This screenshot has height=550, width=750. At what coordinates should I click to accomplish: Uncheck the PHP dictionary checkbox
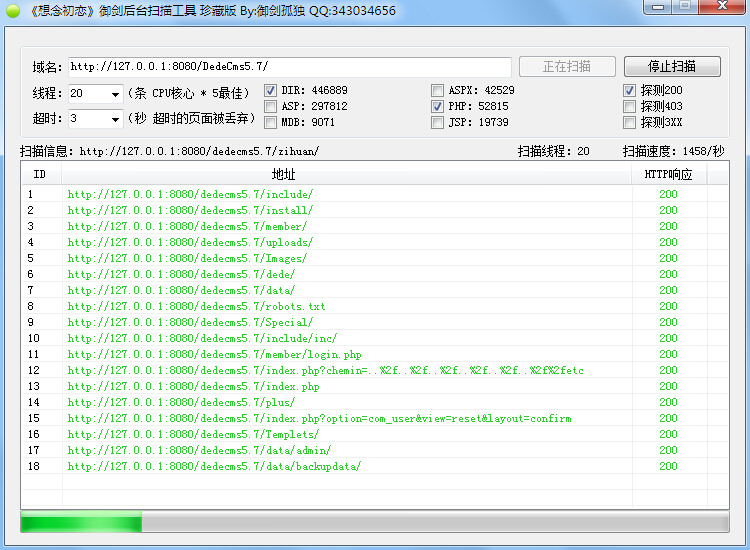438,107
